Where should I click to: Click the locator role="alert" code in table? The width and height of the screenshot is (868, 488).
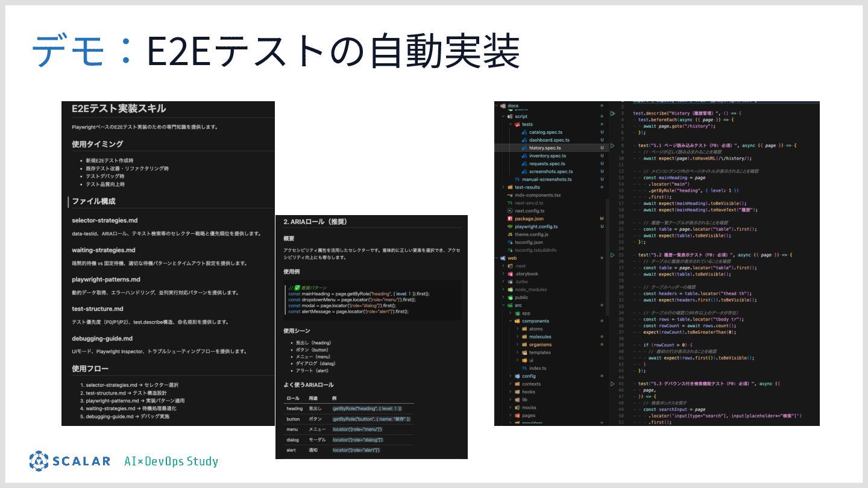pyautogui.click(x=357, y=449)
